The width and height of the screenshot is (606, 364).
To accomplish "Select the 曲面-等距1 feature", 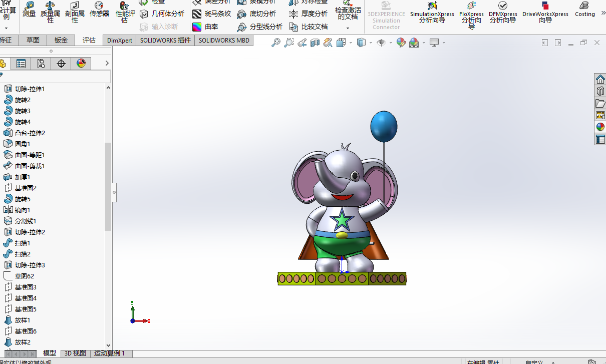I will 25,155.
